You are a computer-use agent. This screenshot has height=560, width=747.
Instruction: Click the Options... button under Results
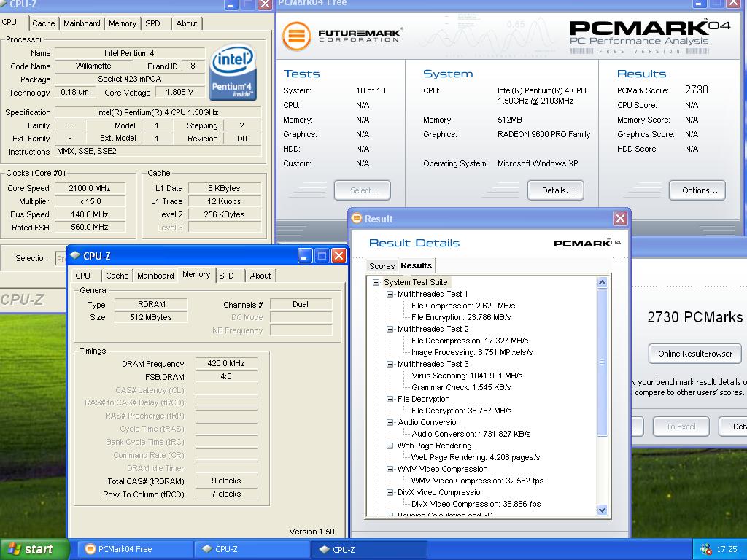[x=697, y=190]
